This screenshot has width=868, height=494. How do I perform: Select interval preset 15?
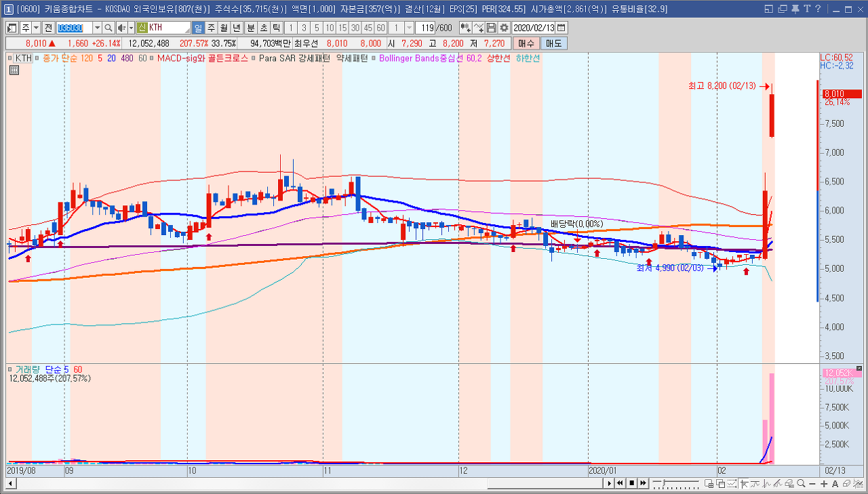(x=342, y=28)
